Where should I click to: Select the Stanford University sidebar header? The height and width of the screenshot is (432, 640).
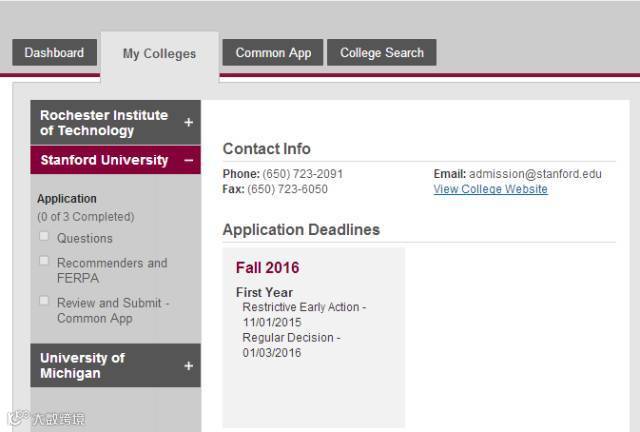click(104, 160)
